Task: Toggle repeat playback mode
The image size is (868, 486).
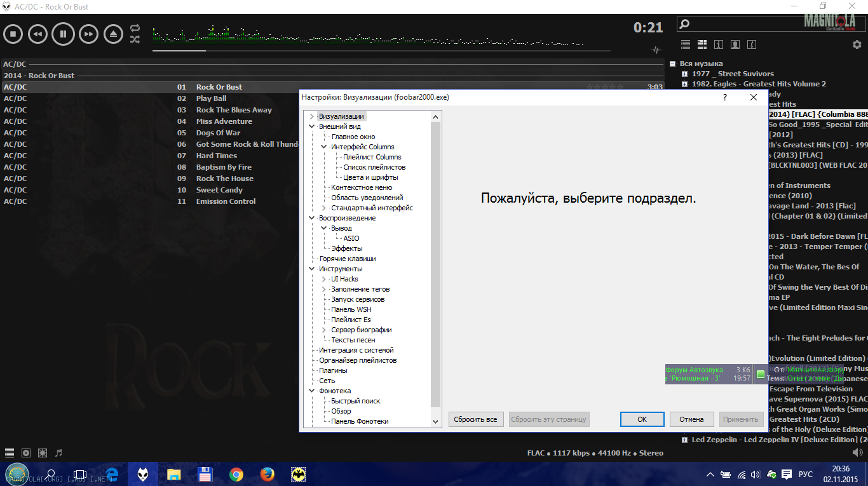Action: pyautogui.click(x=135, y=28)
